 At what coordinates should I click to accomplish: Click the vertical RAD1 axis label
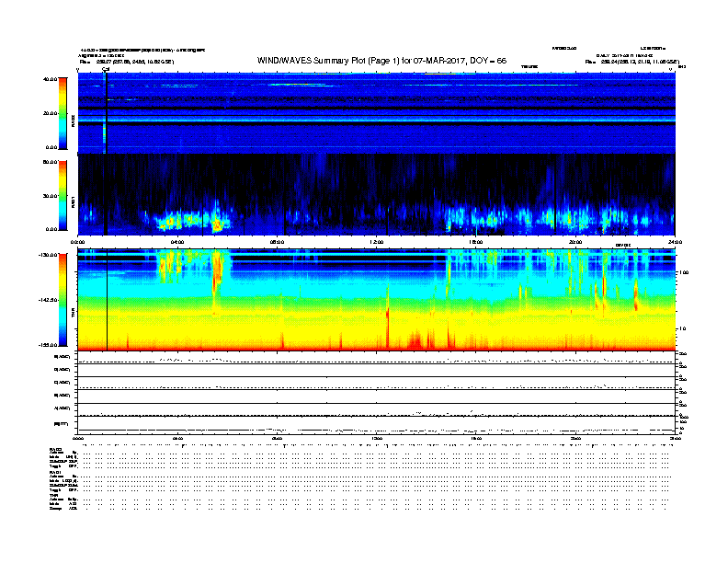point(73,202)
